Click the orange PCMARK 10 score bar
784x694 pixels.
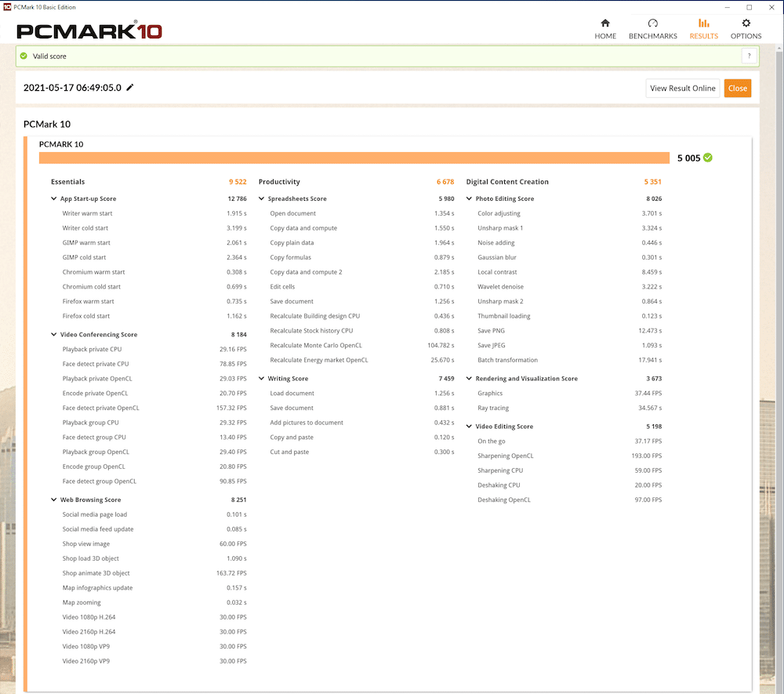point(354,158)
